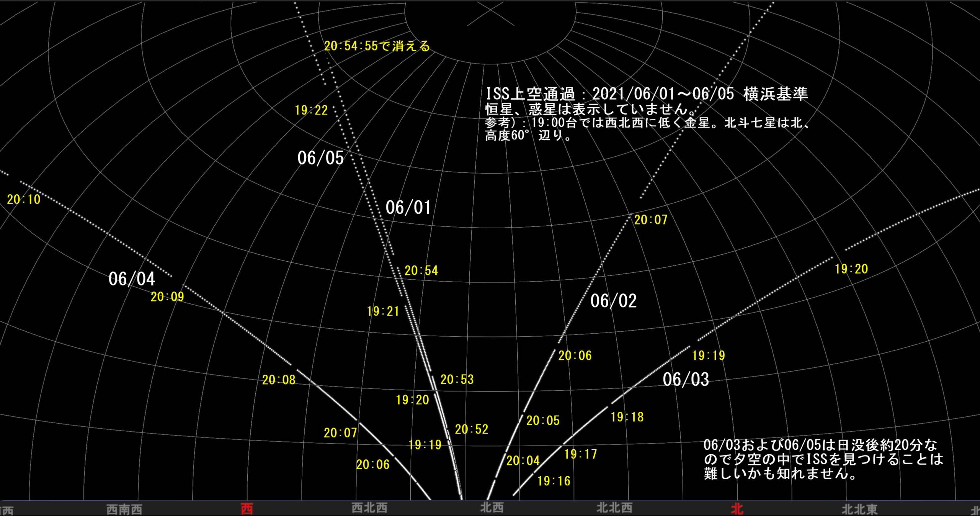Click the 西南西 horizon direction label
The image size is (980, 516).
(x=124, y=509)
